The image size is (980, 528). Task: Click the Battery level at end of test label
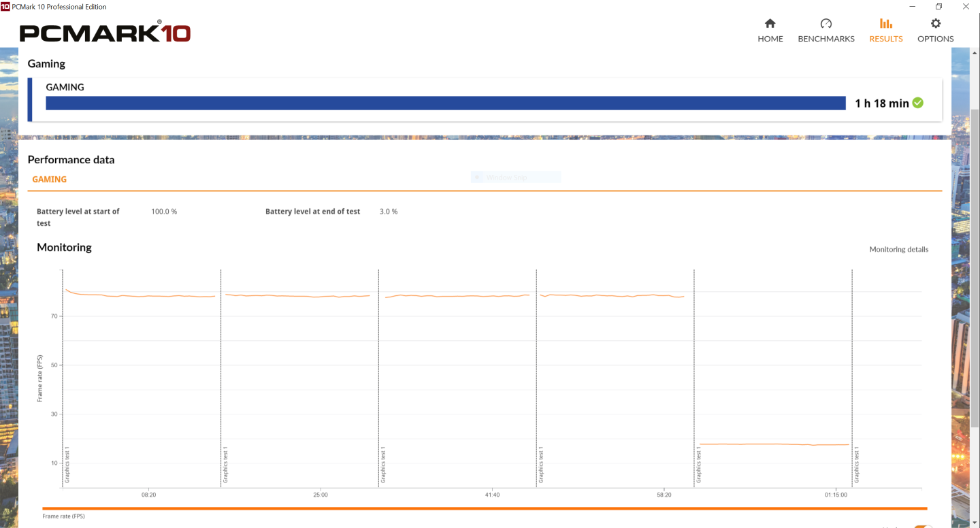312,212
